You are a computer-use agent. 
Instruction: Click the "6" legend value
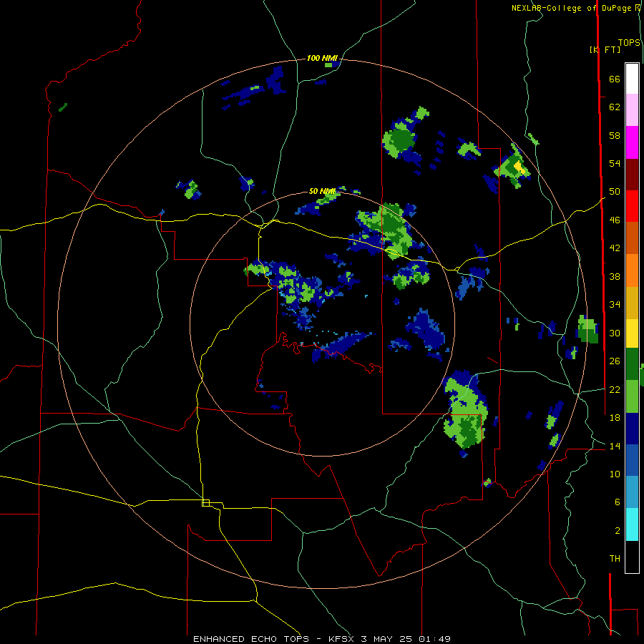click(618, 502)
